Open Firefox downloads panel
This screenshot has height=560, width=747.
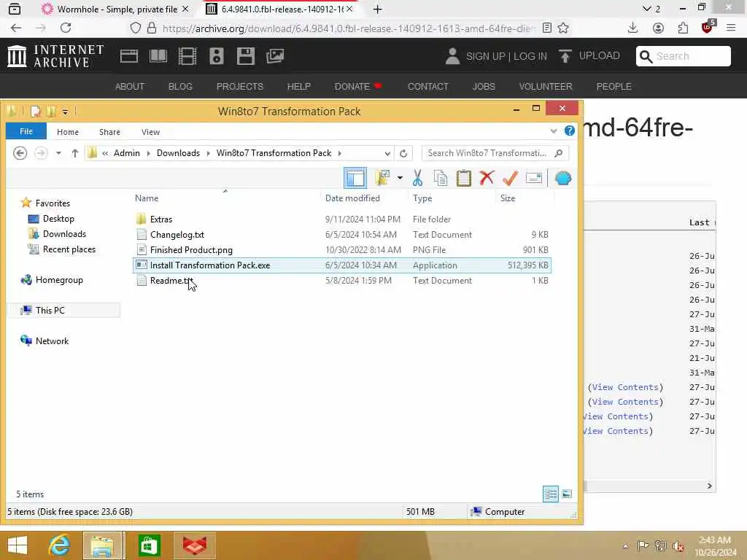point(632,28)
